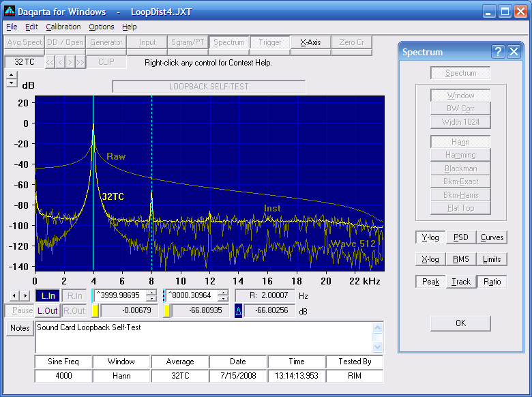Viewport: 532px width, 397px height.
Task: Toggle Track cursor mode
Action: (x=461, y=282)
